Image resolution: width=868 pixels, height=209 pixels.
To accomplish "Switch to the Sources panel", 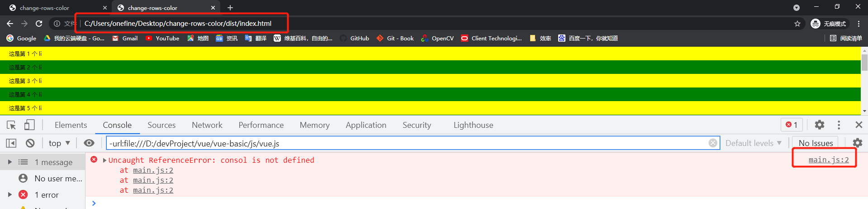I will pyautogui.click(x=161, y=125).
